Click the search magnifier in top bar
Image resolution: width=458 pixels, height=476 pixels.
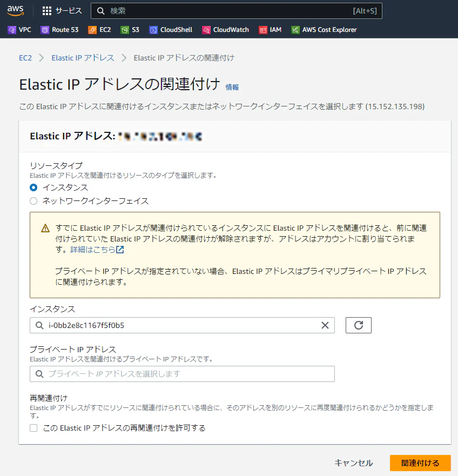point(101,11)
